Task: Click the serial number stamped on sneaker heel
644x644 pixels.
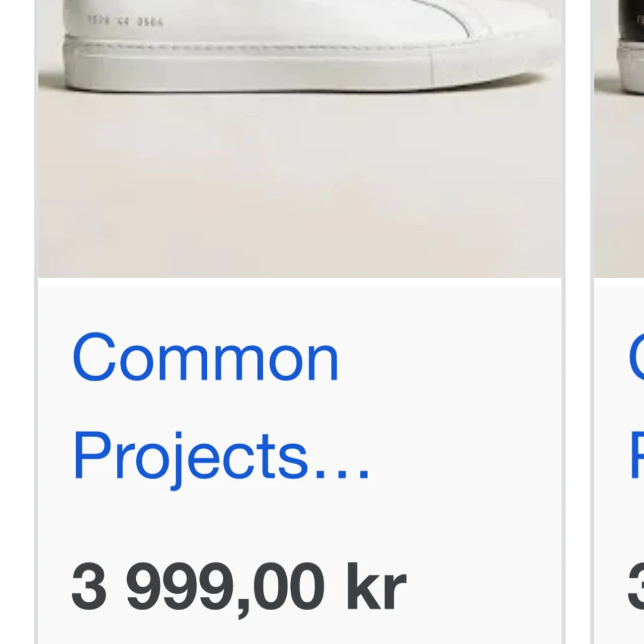Action: pos(125,21)
